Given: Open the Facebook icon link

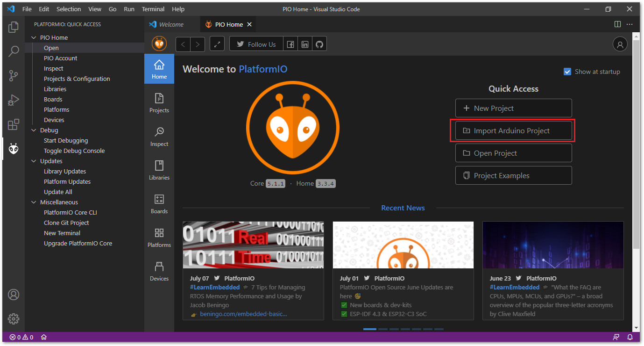Looking at the screenshot, I should coord(290,44).
